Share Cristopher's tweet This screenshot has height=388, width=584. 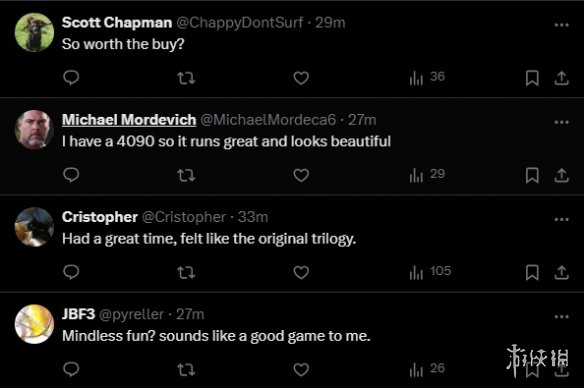point(561,273)
